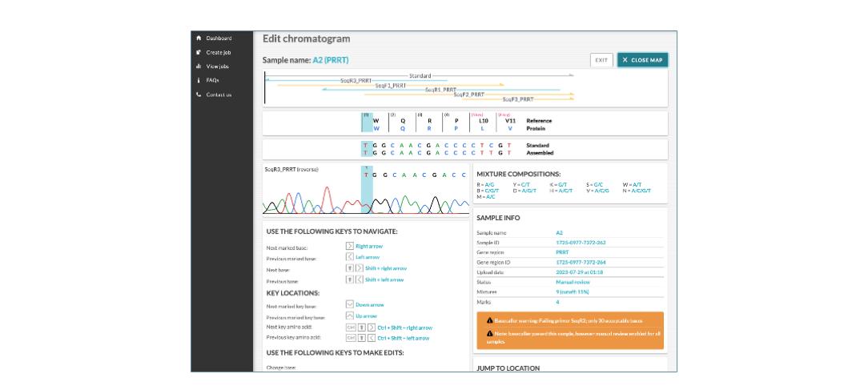The height and width of the screenshot is (386, 868).
Task: Click the EXIT button
Action: (601, 60)
